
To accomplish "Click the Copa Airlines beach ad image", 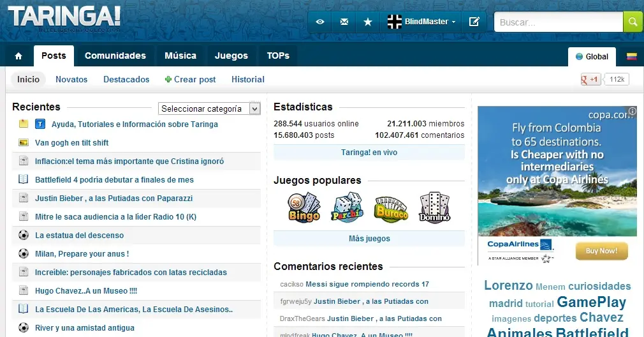I will click(x=557, y=170).
